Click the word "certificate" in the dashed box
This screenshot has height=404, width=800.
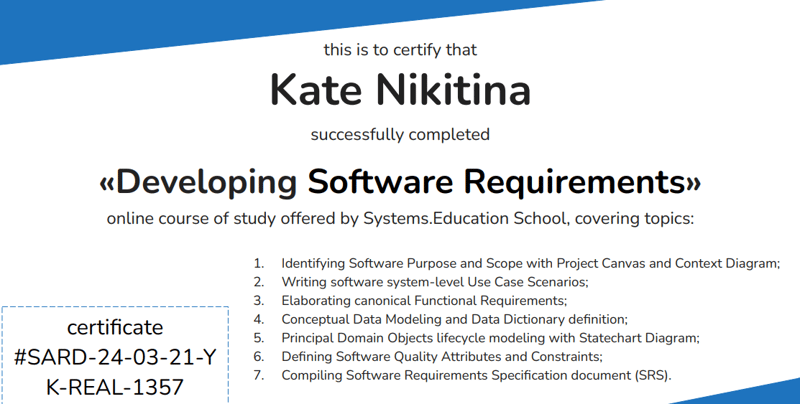tap(115, 328)
